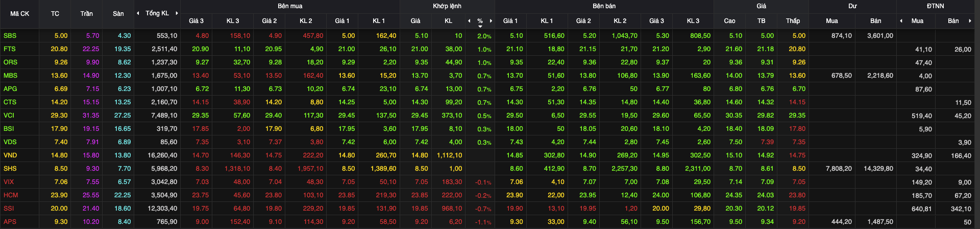Click the Tổng KL header label

click(157, 13)
